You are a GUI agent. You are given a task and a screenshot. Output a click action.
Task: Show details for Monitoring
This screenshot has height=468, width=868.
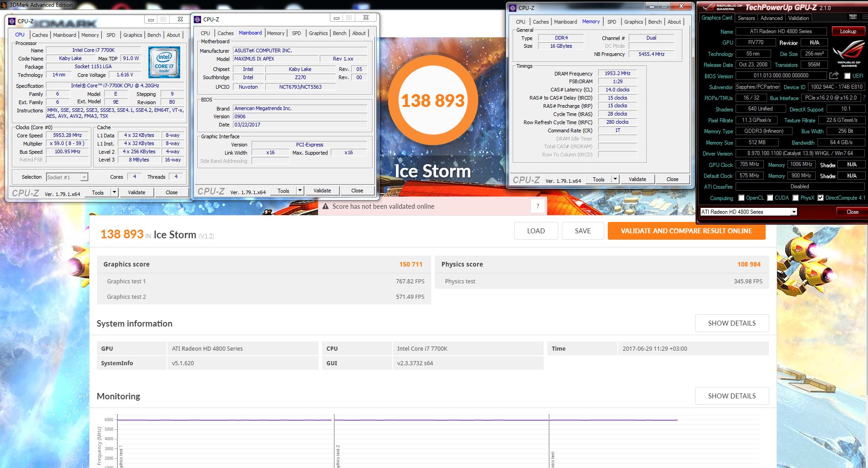pyautogui.click(x=732, y=396)
